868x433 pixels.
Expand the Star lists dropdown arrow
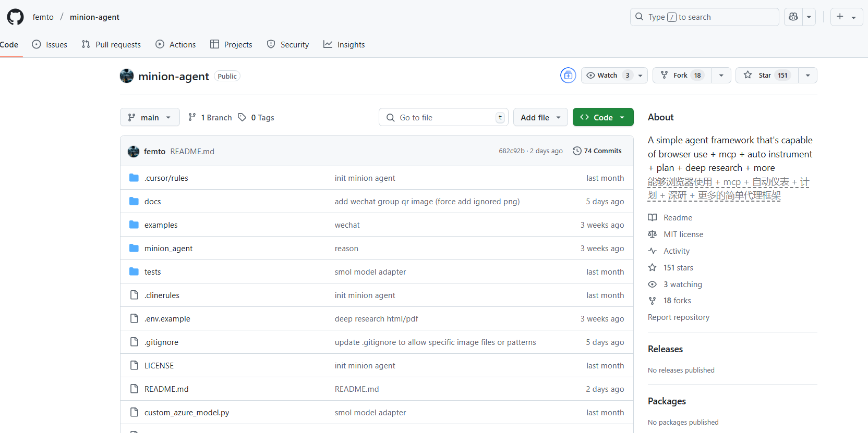click(x=808, y=75)
